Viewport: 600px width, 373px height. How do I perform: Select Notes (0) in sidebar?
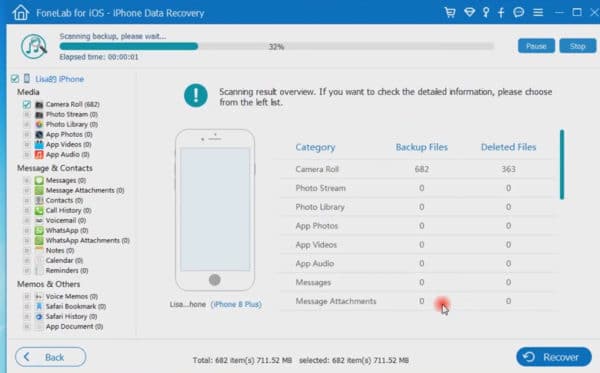pos(60,250)
